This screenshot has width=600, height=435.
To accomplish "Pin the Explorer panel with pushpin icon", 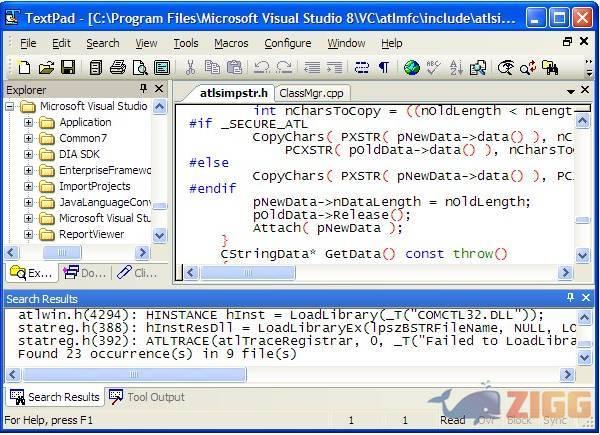I will tap(143, 89).
